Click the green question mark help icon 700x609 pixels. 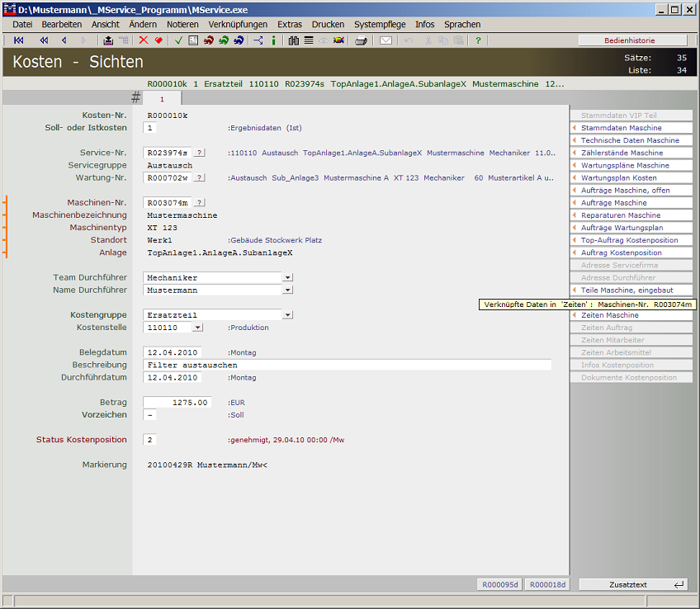click(x=478, y=40)
